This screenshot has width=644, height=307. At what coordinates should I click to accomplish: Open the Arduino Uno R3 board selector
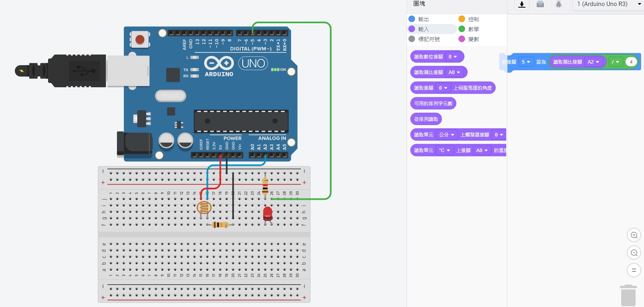pos(608,4)
